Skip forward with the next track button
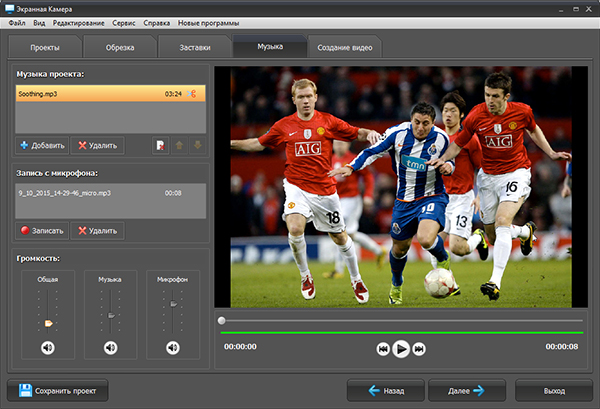This screenshot has height=409, width=600. (x=420, y=349)
